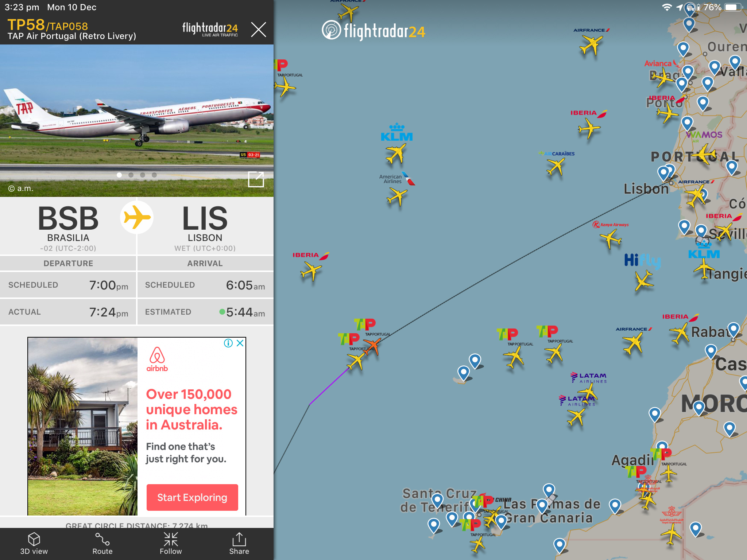This screenshot has width=747, height=560.
Task: Select the highlighted orange TP58 plane
Action: tap(373, 346)
